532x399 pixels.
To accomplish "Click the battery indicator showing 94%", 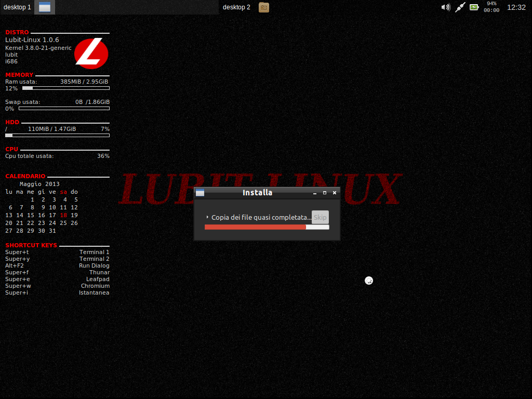I will pyautogui.click(x=474, y=7).
